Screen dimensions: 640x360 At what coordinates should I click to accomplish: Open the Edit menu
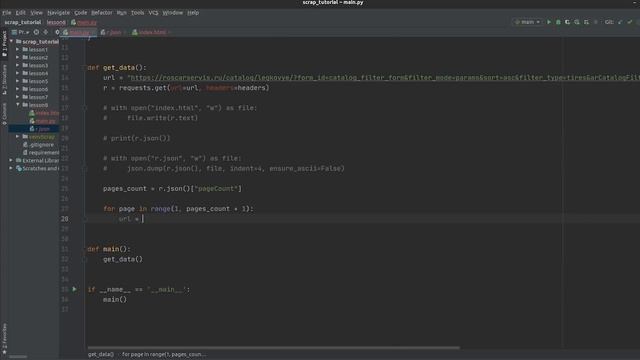(x=20, y=13)
